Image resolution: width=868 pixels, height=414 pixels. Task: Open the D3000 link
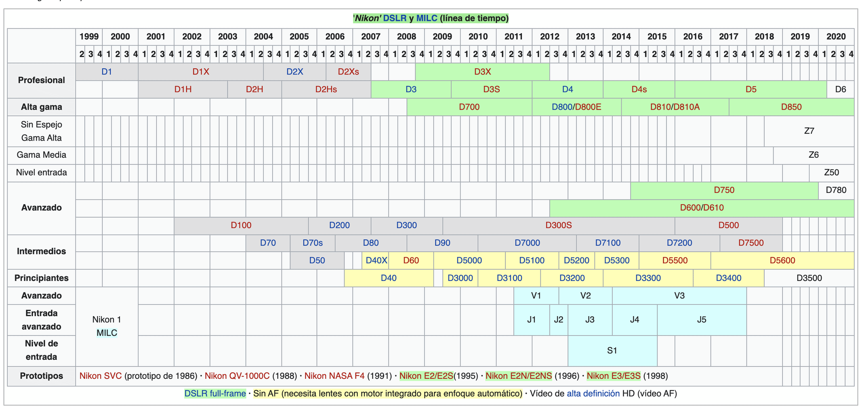pyautogui.click(x=460, y=278)
